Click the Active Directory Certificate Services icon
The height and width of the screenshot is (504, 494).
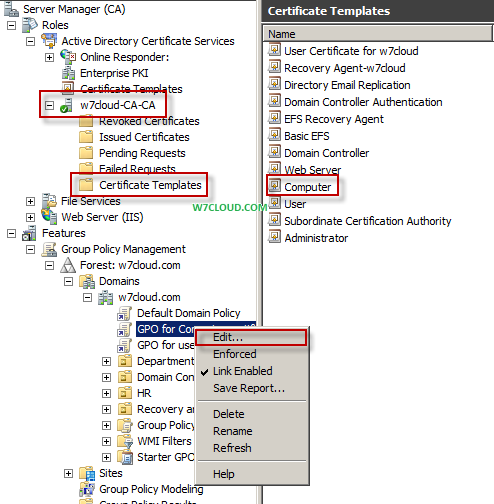(x=49, y=41)
